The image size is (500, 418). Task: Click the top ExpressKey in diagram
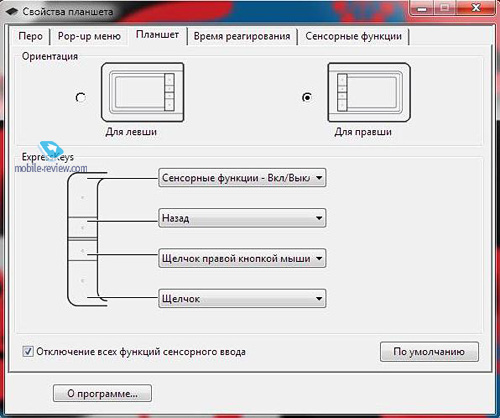[82, 197]
